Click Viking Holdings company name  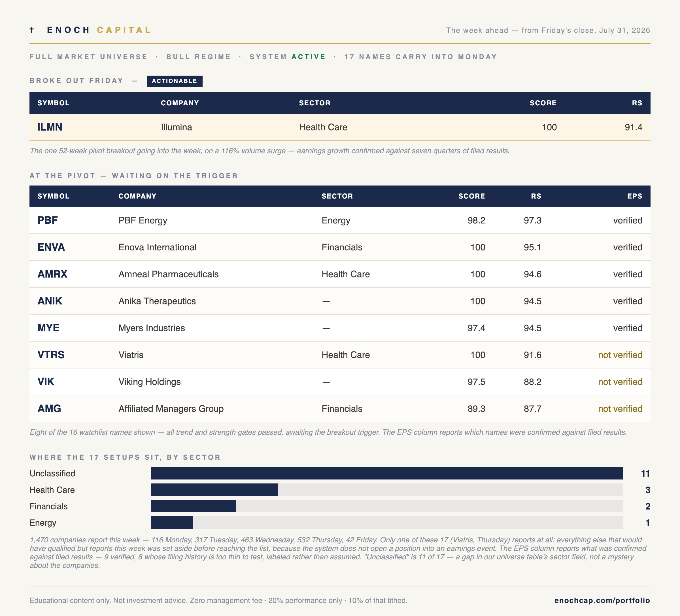tap(149, 382)
